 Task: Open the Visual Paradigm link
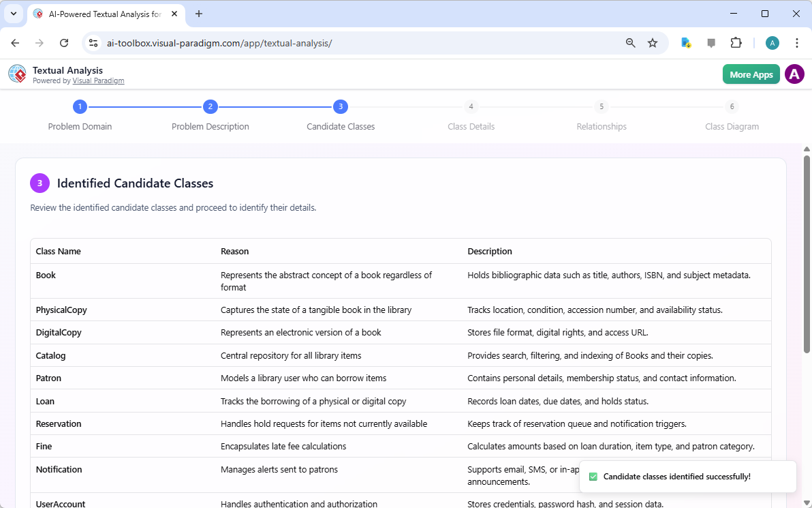point(98,80)
